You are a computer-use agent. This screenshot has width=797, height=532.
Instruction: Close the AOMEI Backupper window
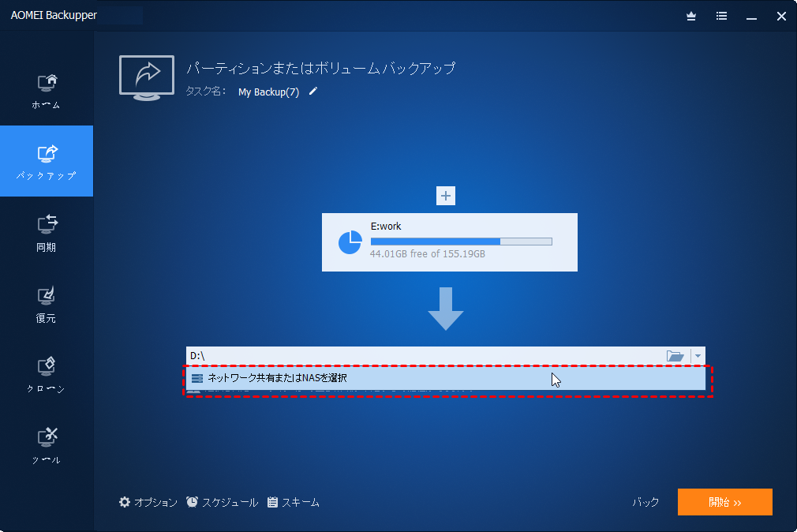click(x=782, y=17)
